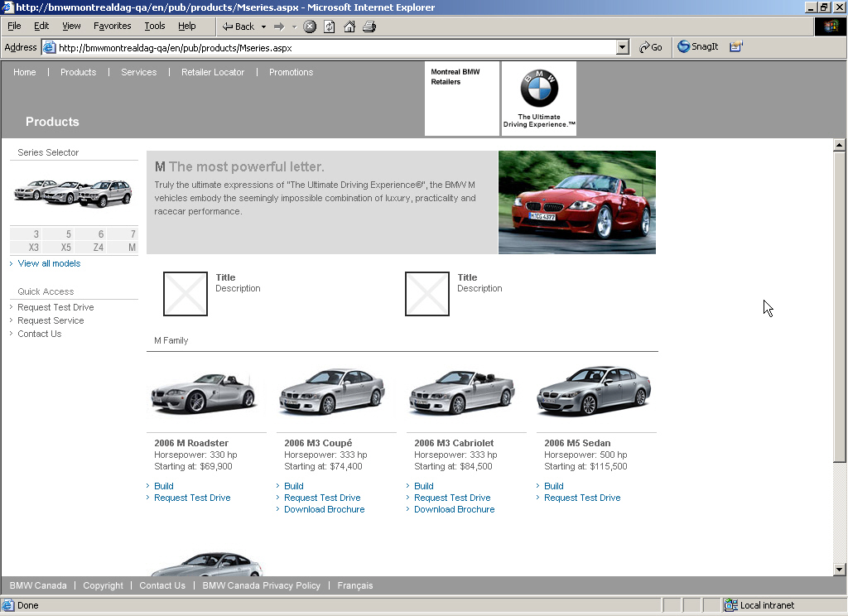The height and width of the screenshot is (616, 848).
Task: Request Test Drive for 2006 M5 Sedan
Action: 582,498
